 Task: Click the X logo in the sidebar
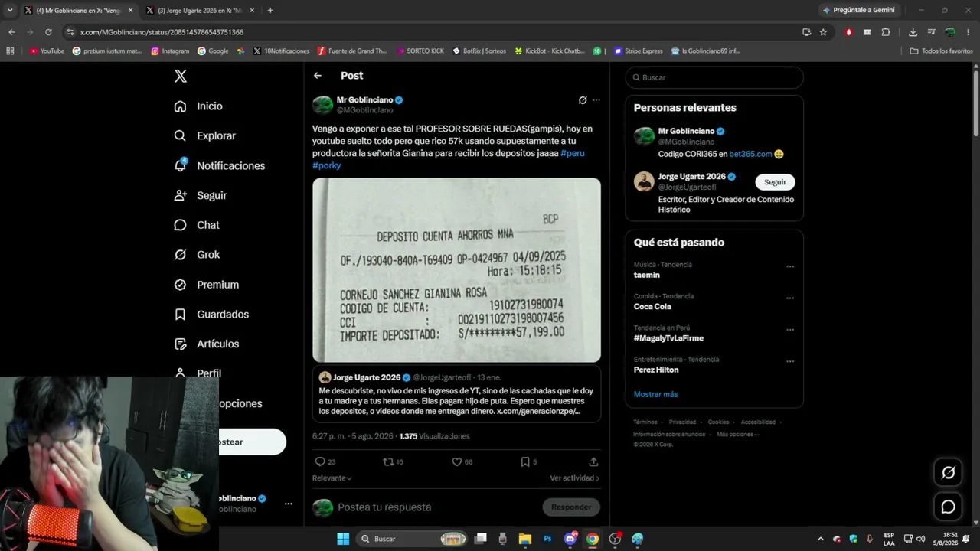[x=180, y=76]
